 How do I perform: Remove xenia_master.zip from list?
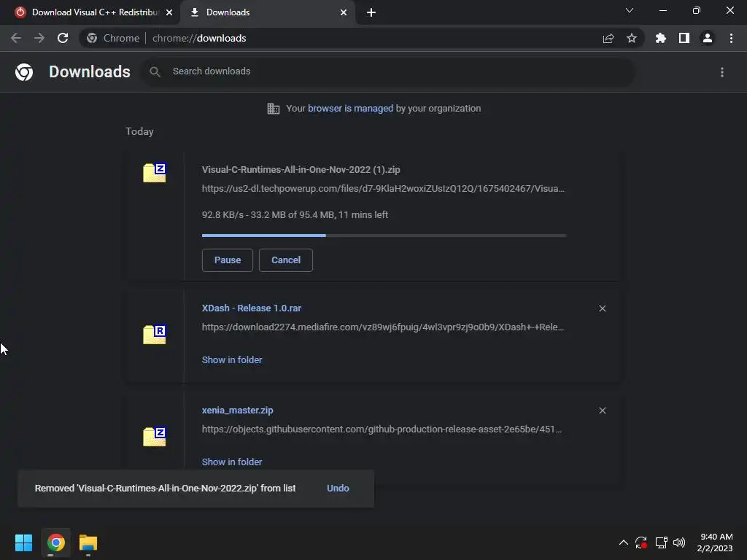602,411
